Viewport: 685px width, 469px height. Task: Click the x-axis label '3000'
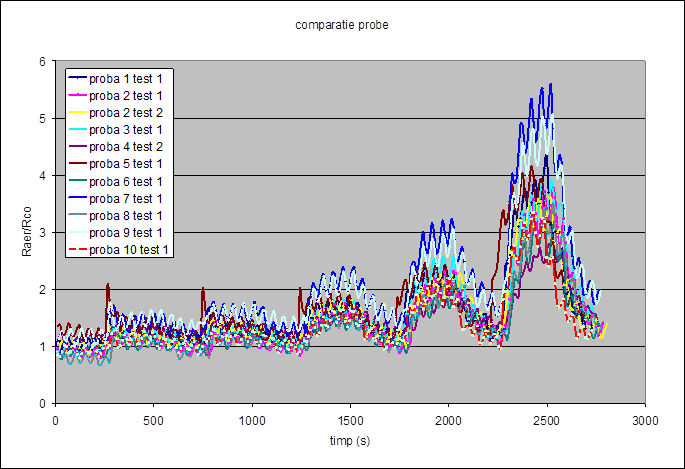645,421
